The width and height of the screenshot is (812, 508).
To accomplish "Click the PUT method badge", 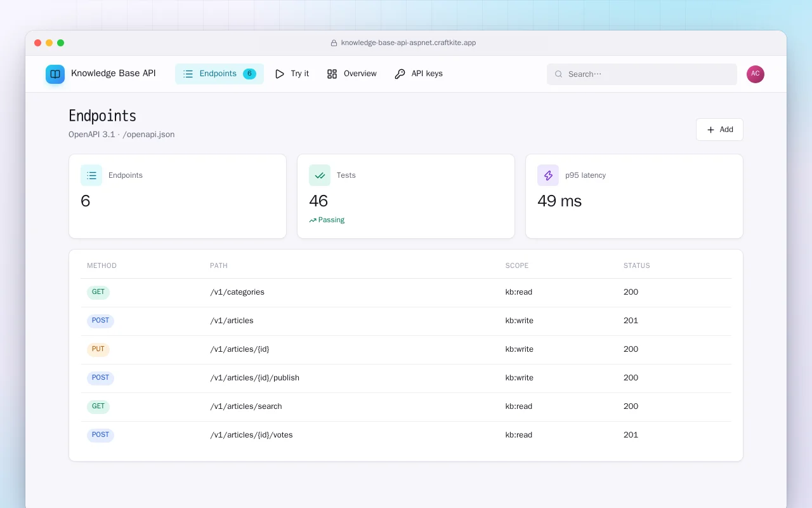I will click(x=98, y=349).
